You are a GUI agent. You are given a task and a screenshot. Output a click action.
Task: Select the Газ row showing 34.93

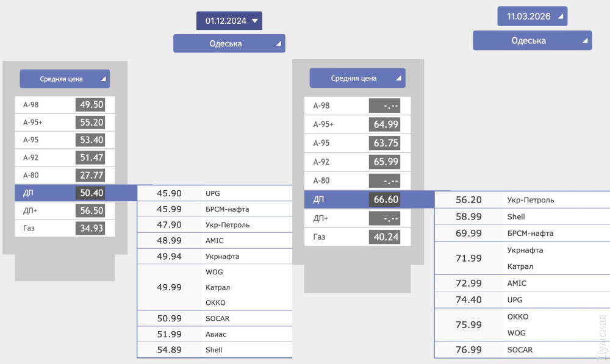60,229
